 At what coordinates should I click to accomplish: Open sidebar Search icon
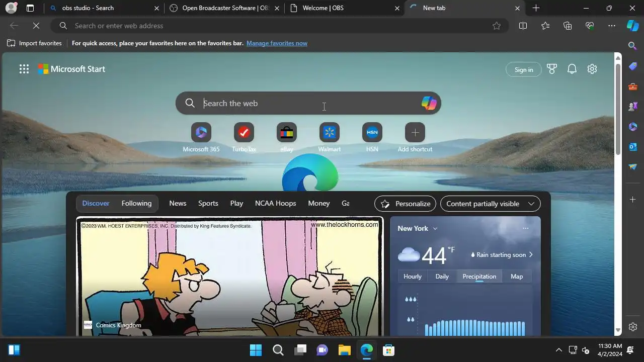[x=633, y=46]
